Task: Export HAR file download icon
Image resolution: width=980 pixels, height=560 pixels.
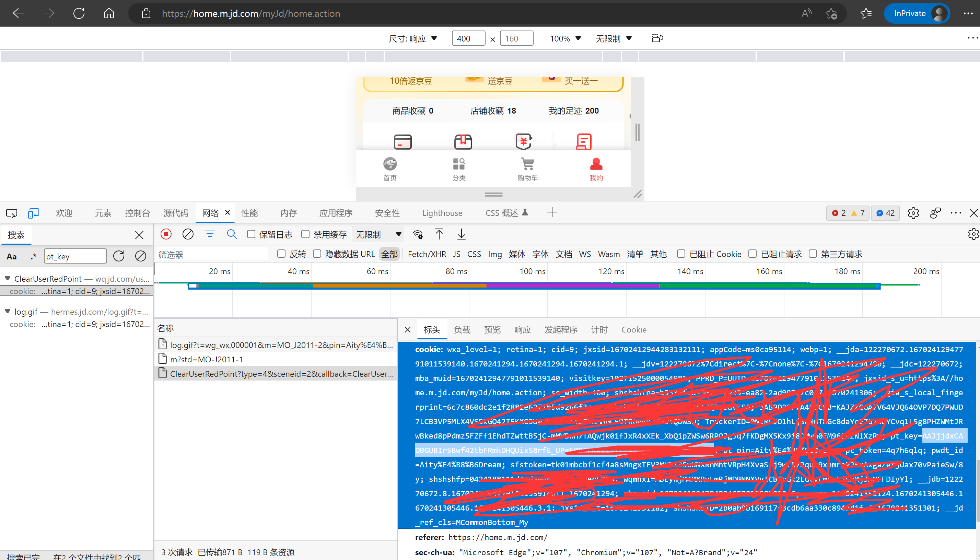Action: point(461,234)
